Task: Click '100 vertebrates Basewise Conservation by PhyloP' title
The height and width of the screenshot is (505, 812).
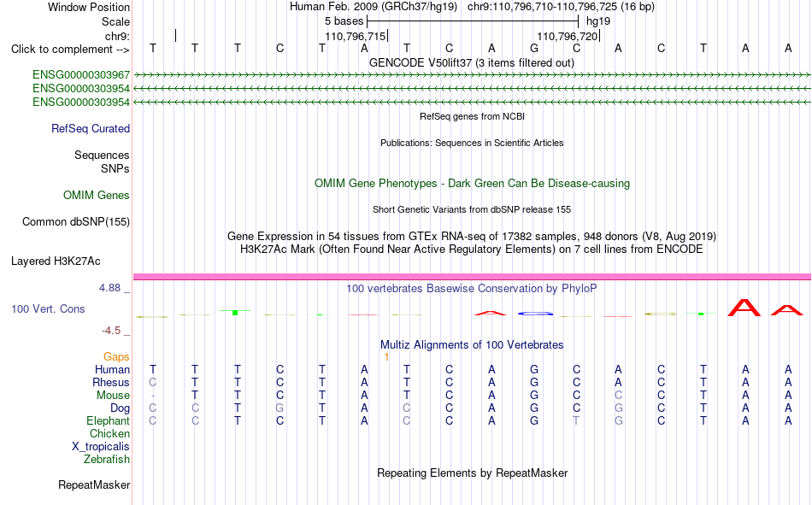Action: point(472,289)
